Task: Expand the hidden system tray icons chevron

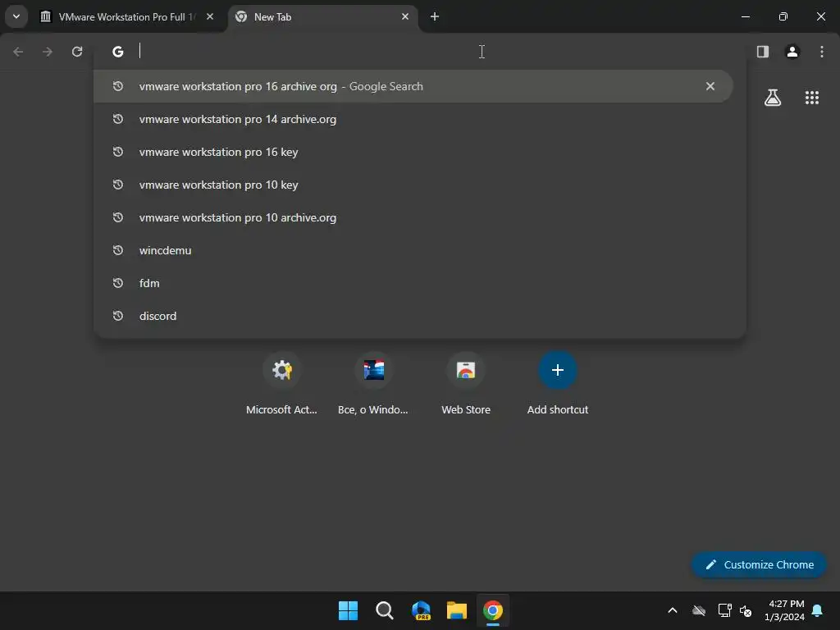Action: [673, 610]
